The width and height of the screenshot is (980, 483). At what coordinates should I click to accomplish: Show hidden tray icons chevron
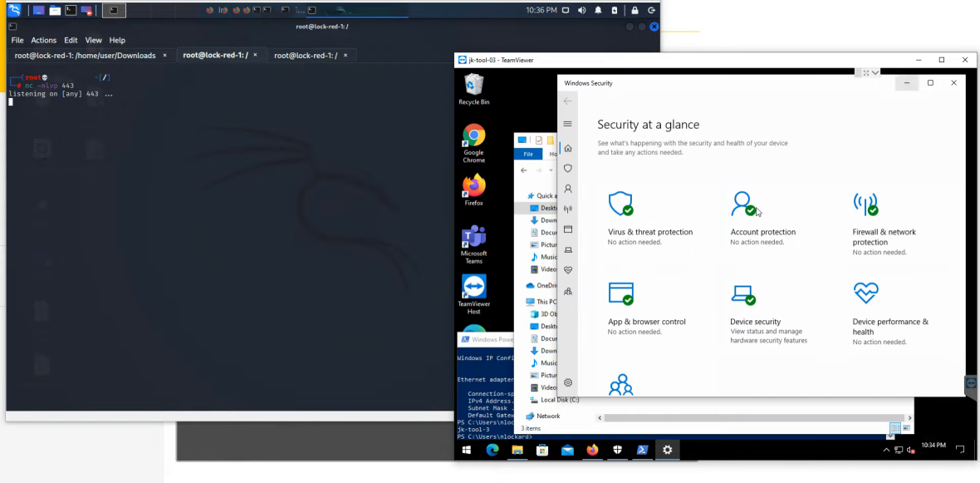886,450
